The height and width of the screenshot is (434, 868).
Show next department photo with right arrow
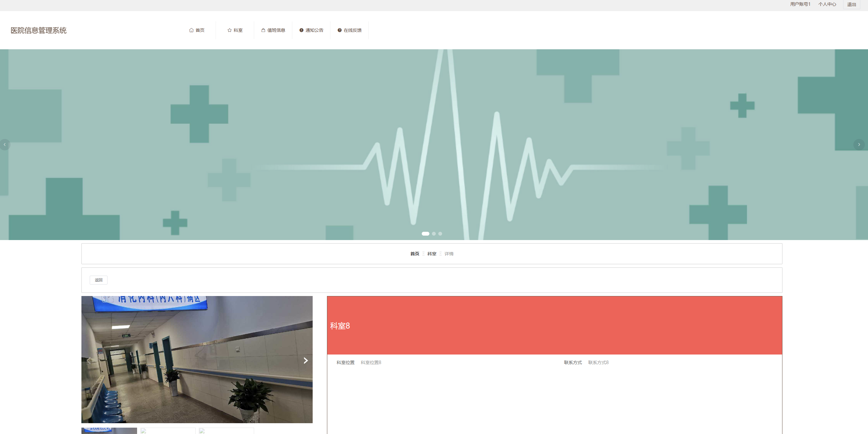coord(306,361)
